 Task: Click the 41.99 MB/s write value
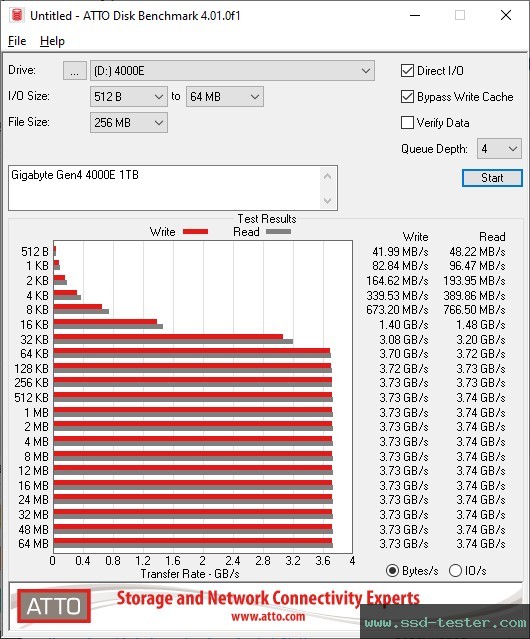400,252
